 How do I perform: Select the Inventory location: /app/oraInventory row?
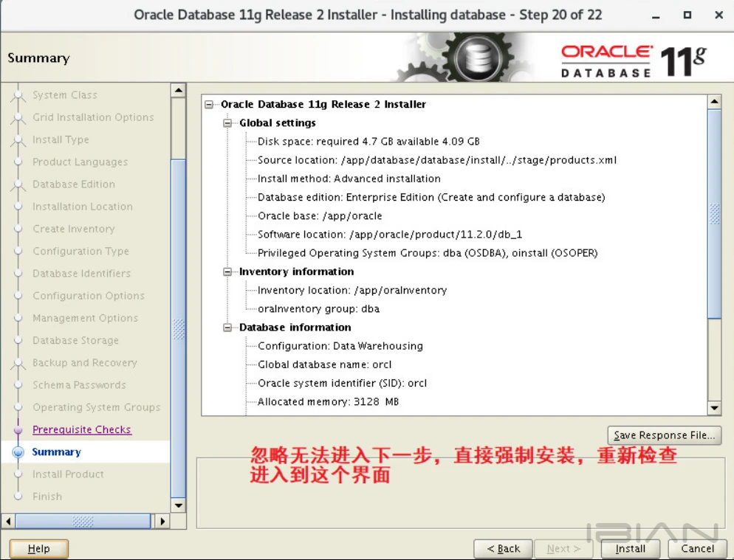(x=352, y=290)
